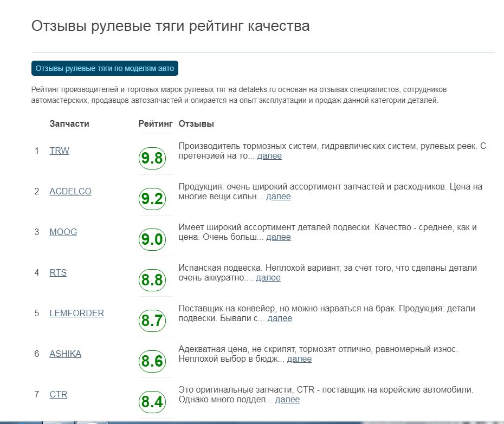Open the RTS brand link

58,272
